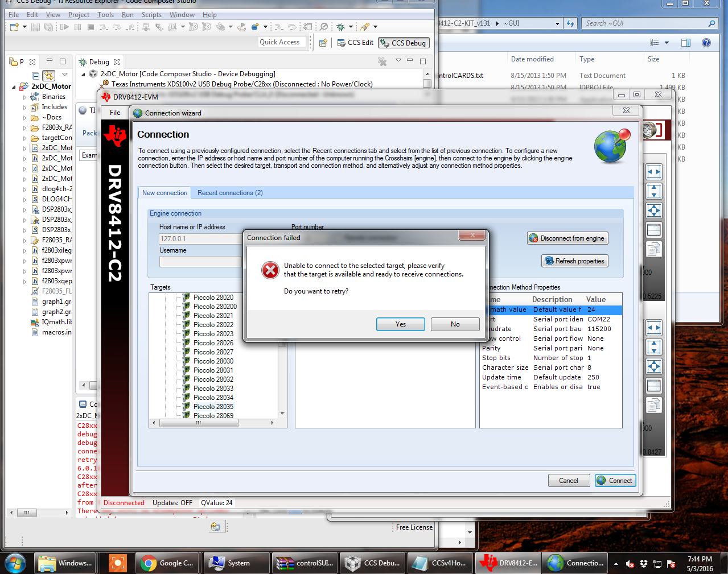Click the help icon in Explorer window

(x=706, y=43)
